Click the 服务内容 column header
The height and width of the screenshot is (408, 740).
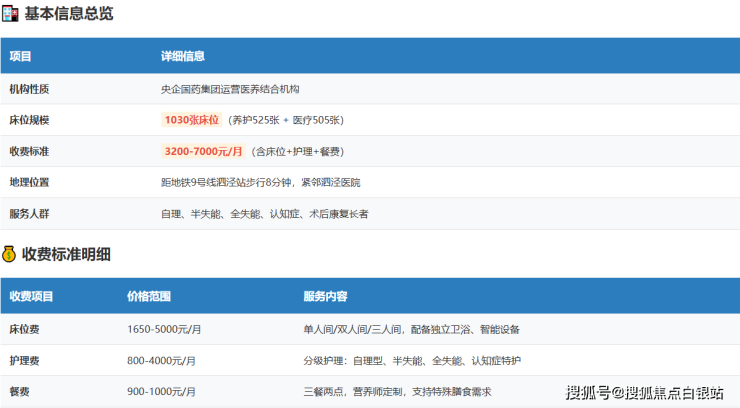[x=325, y=296]
